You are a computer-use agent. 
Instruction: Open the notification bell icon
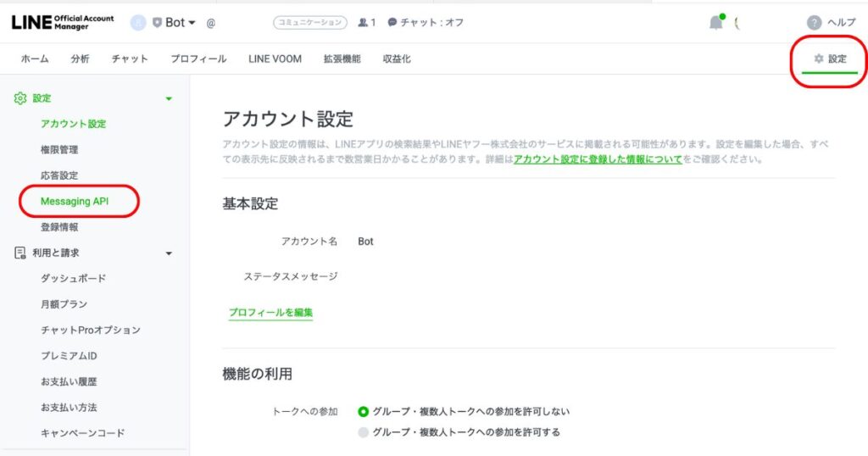(716, 23)
